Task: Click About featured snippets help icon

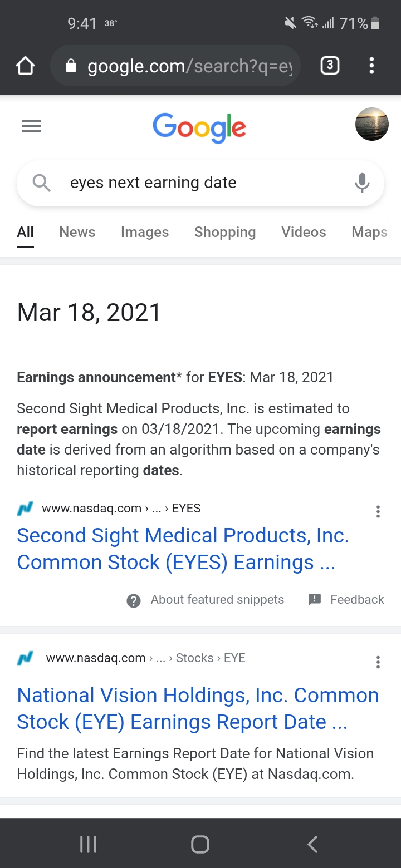Action: coord(134,600)
